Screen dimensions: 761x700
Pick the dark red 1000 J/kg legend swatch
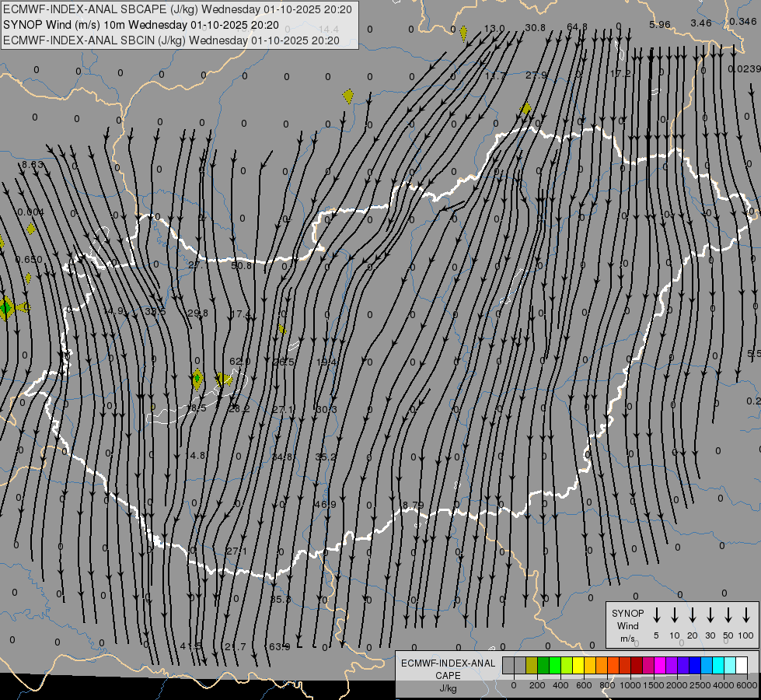click(637, 666)
